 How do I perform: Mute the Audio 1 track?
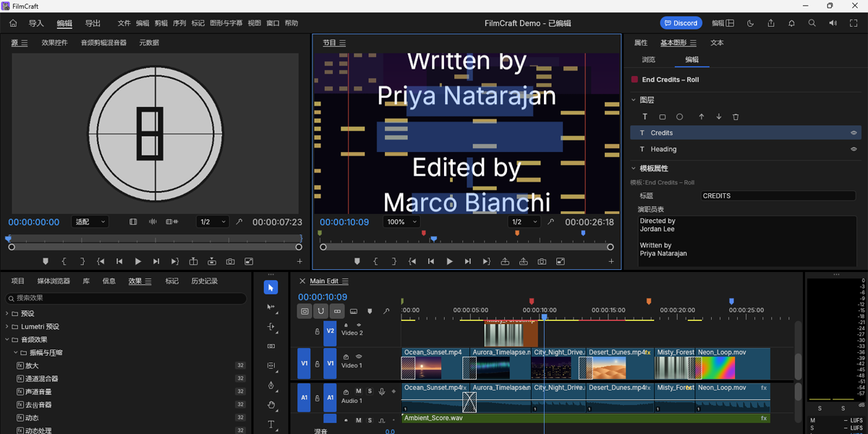click(x=359, y=391)
